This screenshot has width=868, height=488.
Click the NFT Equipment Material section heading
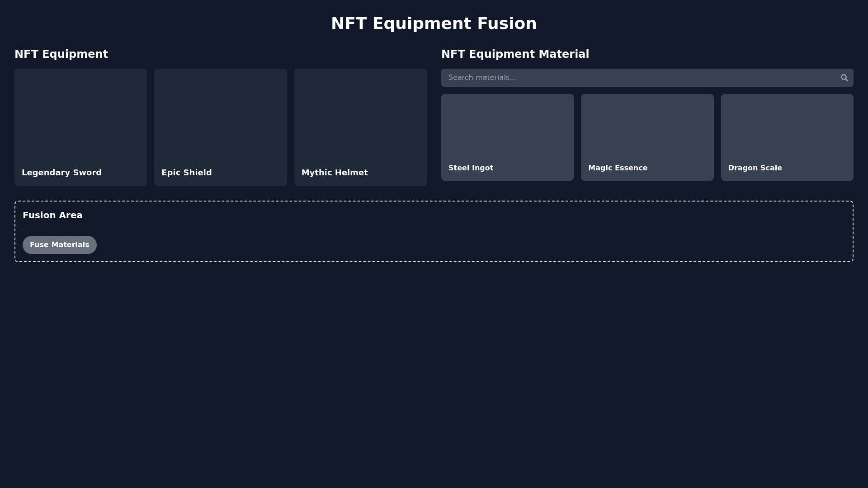[x=515, y=54]
